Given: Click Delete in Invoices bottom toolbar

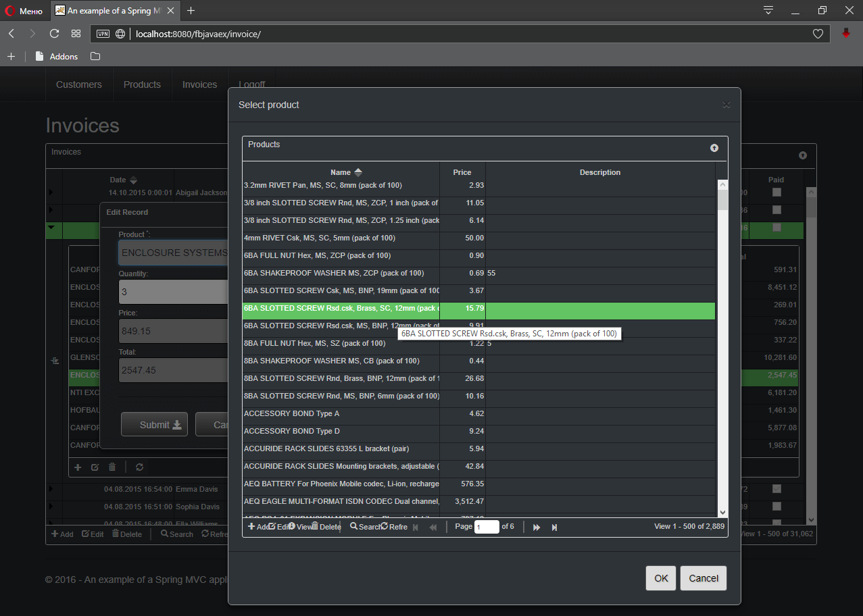Looking at the screenshot, I should coord(127,534).
